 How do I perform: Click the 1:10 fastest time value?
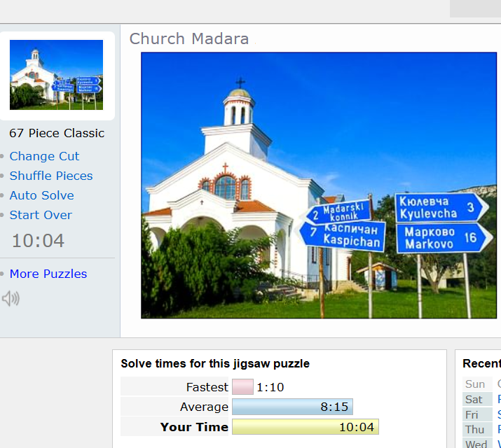click(270, 387)
